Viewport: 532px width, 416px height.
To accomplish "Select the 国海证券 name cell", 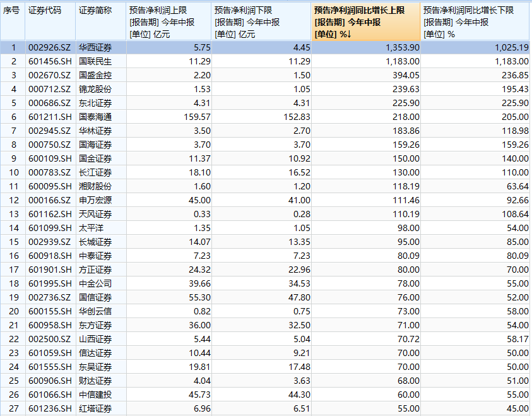I will [x=101, y=145].
